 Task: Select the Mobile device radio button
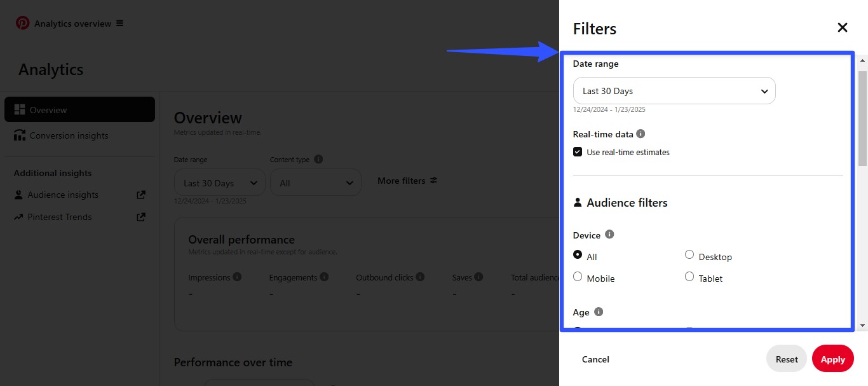point(578,276)
